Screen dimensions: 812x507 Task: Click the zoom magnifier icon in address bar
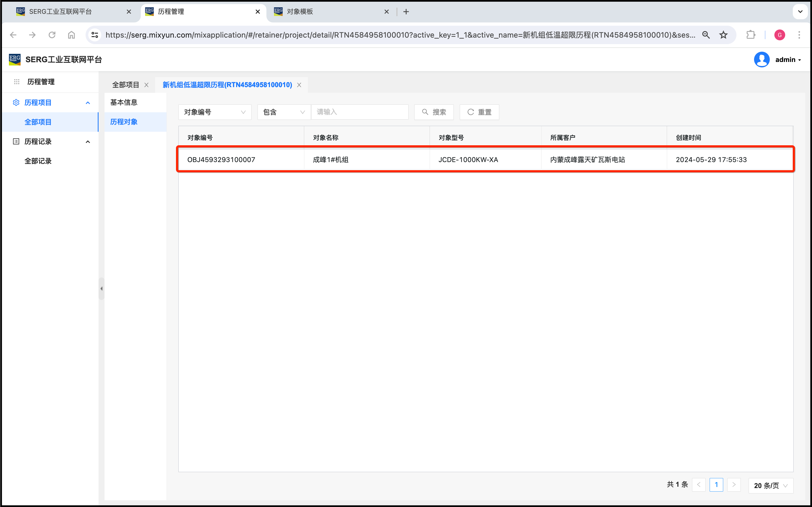(706, 35)
